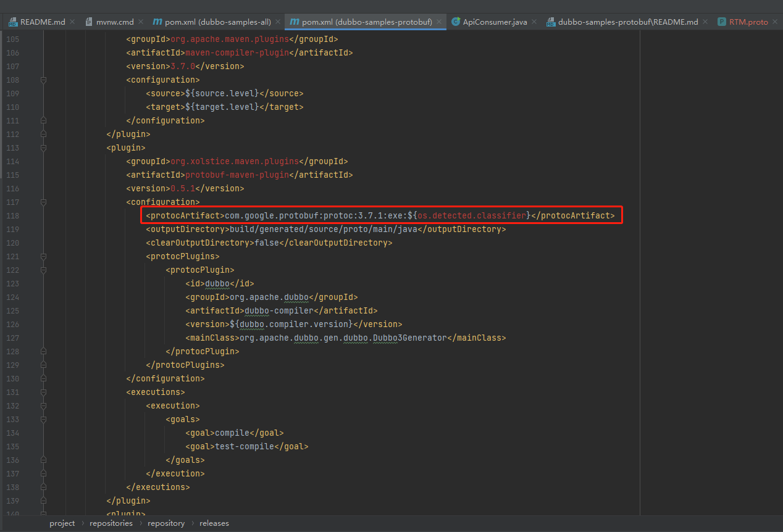Screen dimensions: 783x532
Task: Click line number 118 in the gutter
Action: pyautogui.click(x=13, y=215)
